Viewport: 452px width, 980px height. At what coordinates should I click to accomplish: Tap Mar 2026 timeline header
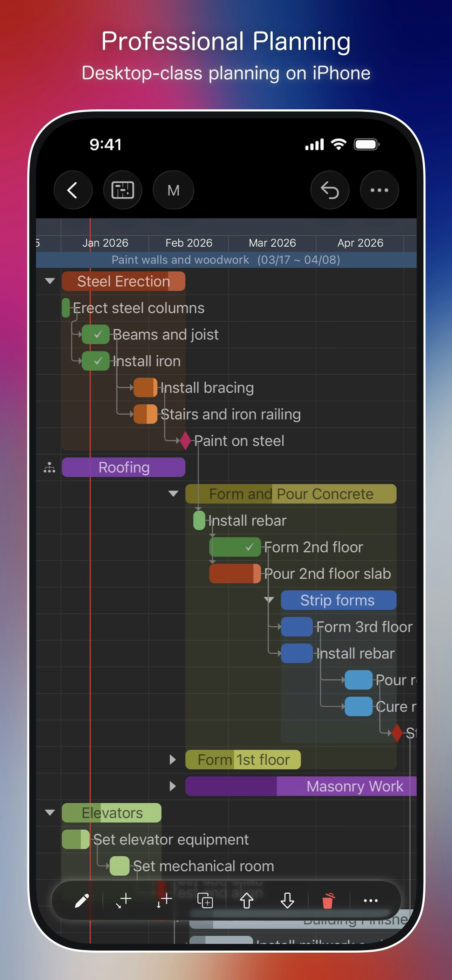tap(272, 243)
